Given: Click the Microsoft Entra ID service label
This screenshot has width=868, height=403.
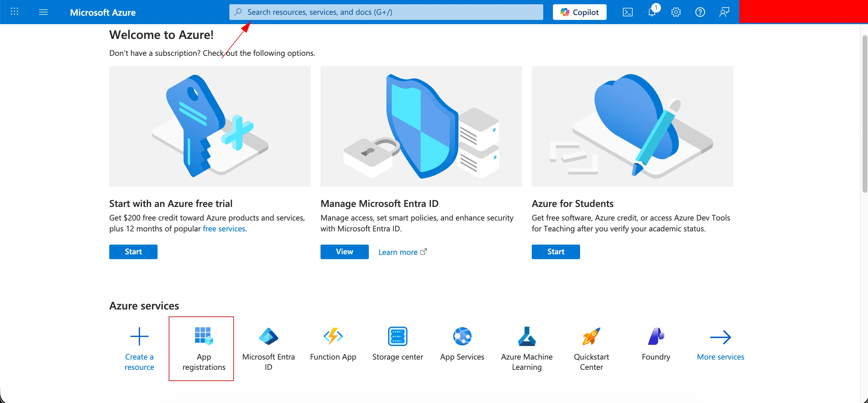Looking at the screenshot, I should coord(269,362).
